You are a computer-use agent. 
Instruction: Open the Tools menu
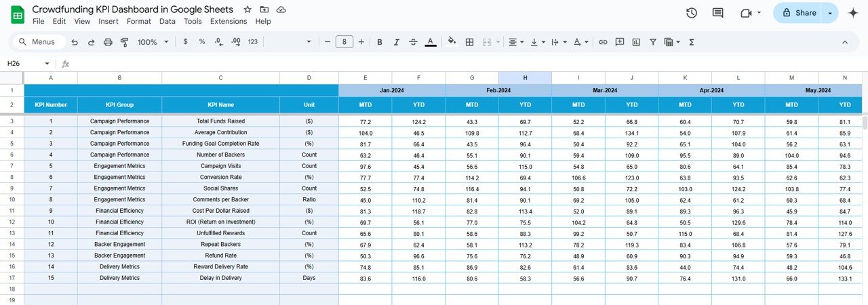[x=193, y=21]
